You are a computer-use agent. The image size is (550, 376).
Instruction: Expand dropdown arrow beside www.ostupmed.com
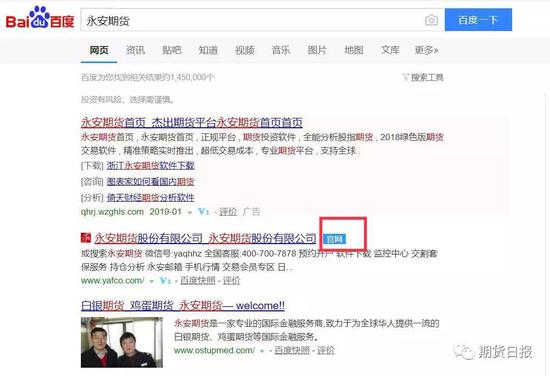click(x=262, y=351)
